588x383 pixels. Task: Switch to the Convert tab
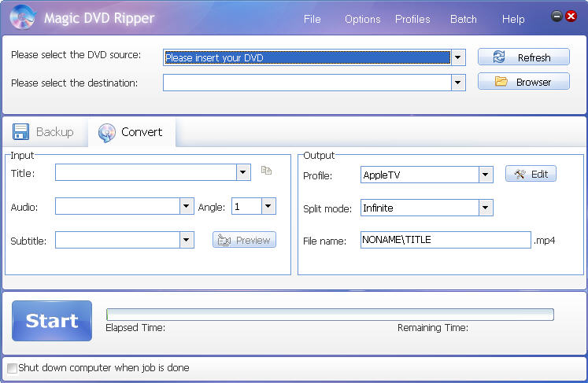131,132
